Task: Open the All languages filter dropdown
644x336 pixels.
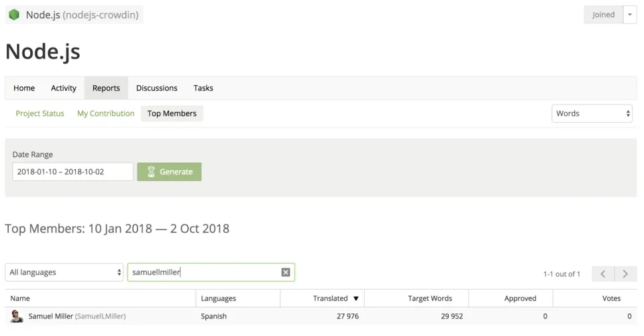Action: [64, 272]
